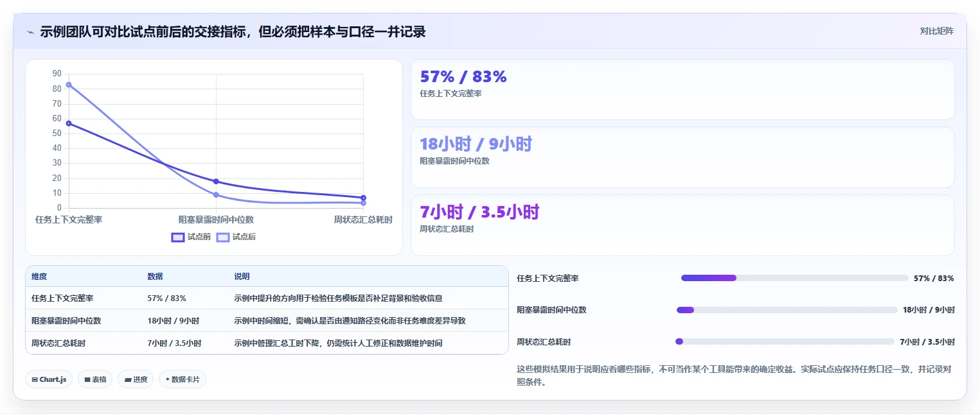The image size is (980, 414).
Task: Click table cell 阻塞暴露时间中位数
Action: coord(66,321)
